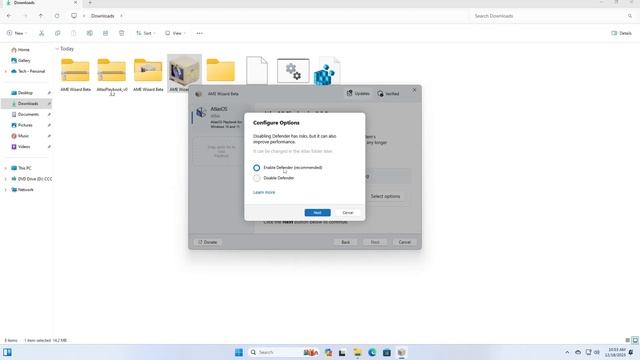Click the Share icon in Explorer toolbar

tap(105, 33)
